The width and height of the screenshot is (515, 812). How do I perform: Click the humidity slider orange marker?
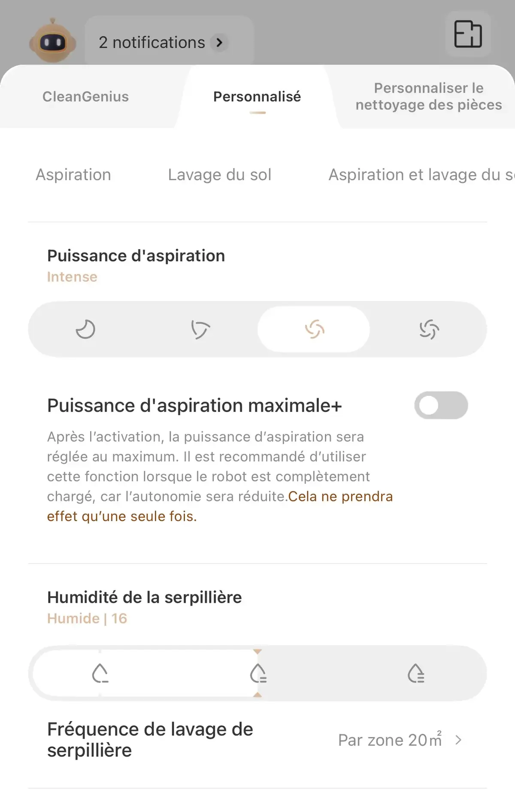click(257, 652)
